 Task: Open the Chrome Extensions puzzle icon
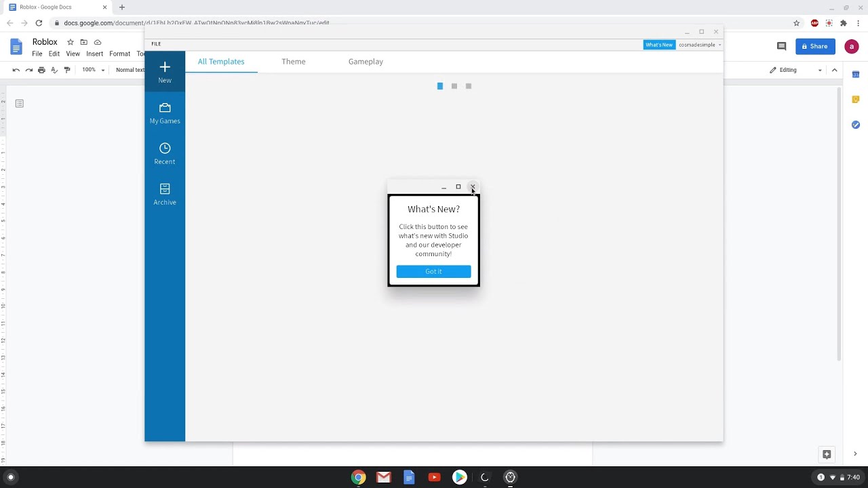[x=844, y=23]
